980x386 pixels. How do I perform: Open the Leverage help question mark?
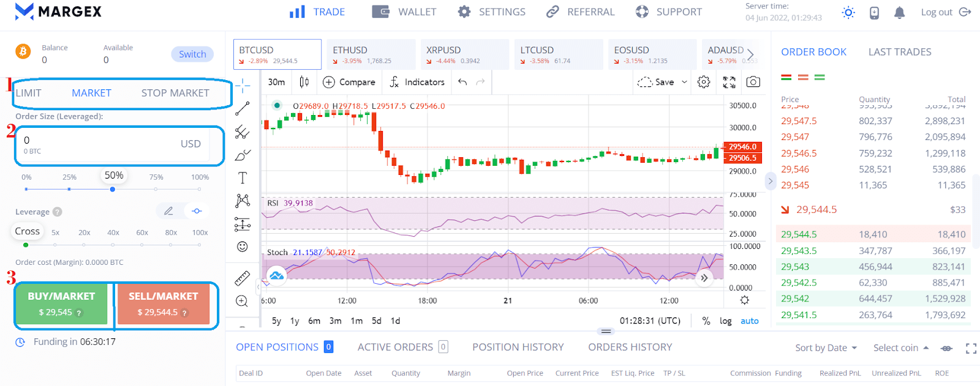coord(57,212)
